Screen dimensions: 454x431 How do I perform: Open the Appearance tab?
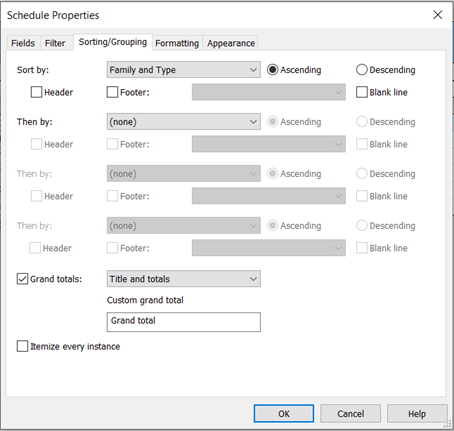pyautogui.click(x=231, y=43)
